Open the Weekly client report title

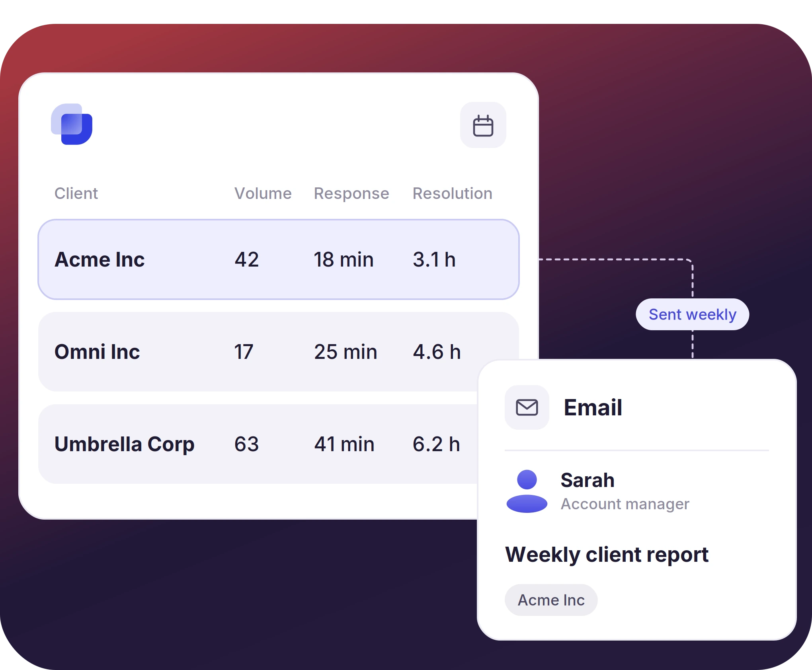click(x=607, y=555)
